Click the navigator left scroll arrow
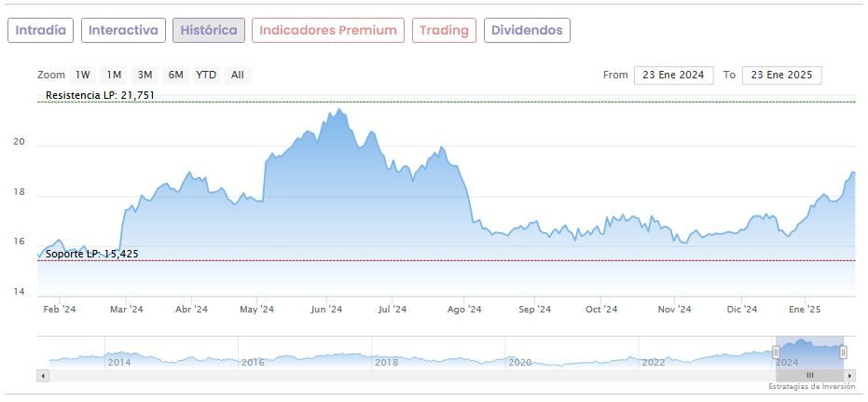The height and width of the screenshot is (402, 868). click(x=42, y=375)
